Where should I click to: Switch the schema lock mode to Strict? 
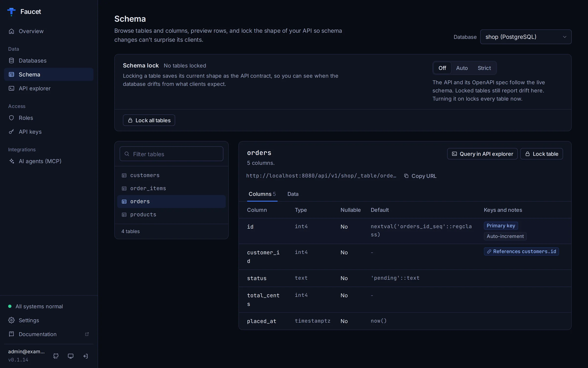(x=484, y=68)
